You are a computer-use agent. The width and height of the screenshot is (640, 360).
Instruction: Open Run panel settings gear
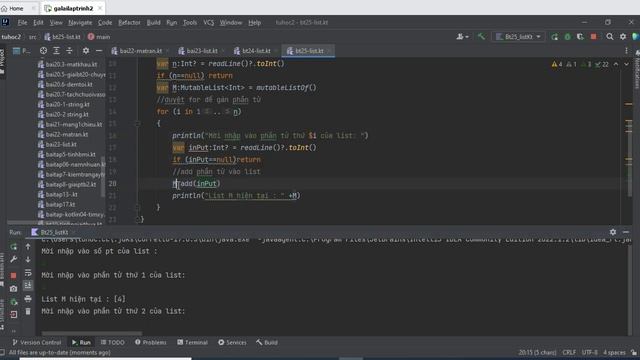click(613, 232)
